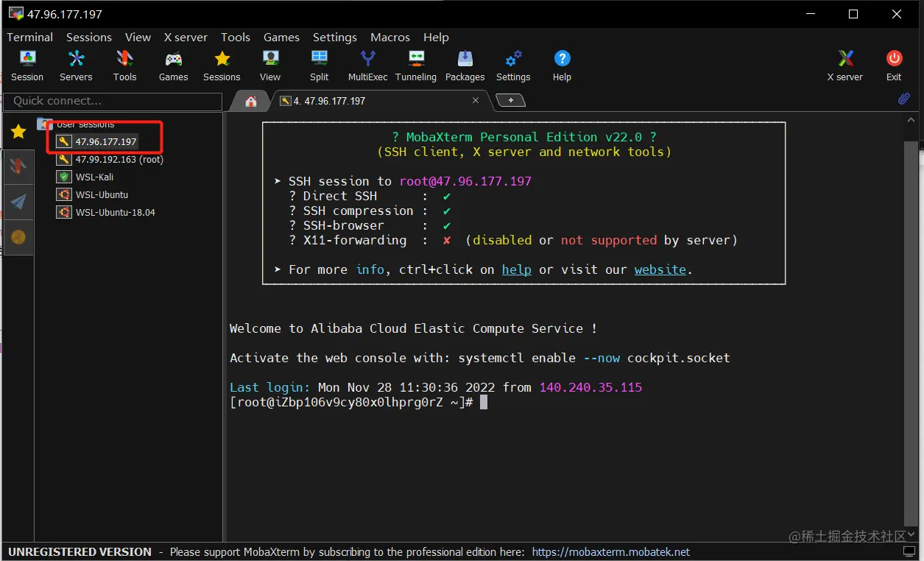Launch the MultiExec toolbar icon
Viewport: 924px width, 561px height.
(x=367, y=66)
